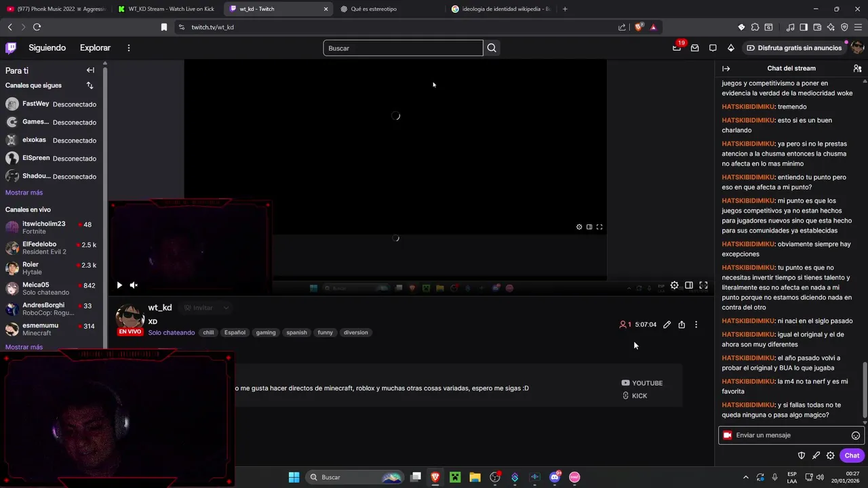
Task: Enter fullscreen on the video player
Action: tap(703, 285)
